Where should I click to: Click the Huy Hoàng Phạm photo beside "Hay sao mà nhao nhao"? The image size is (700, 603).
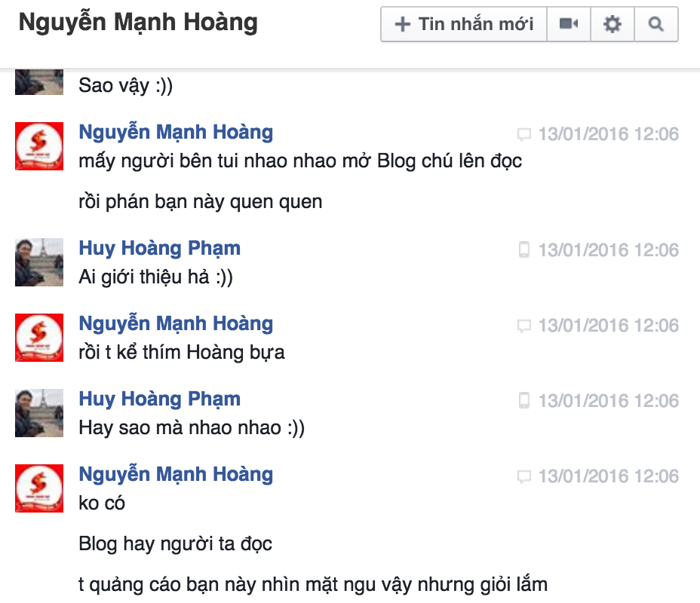click(x=39, y=412)
